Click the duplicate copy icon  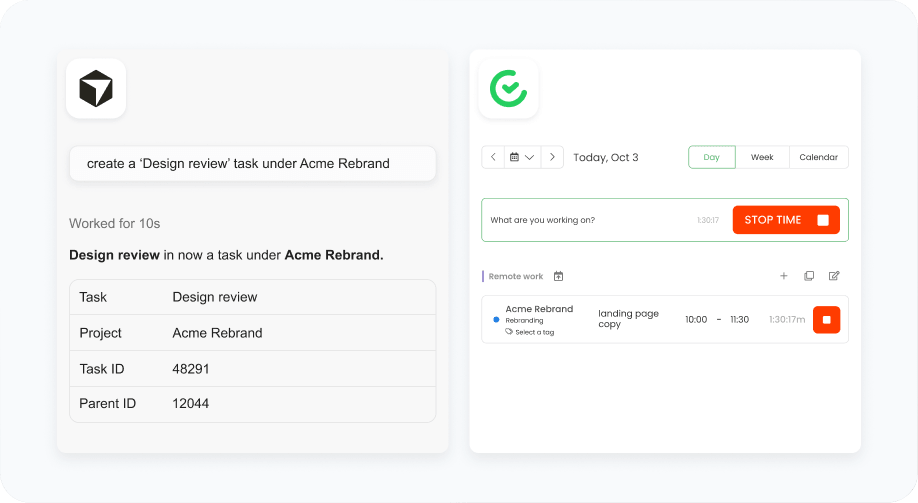(809, 276)
